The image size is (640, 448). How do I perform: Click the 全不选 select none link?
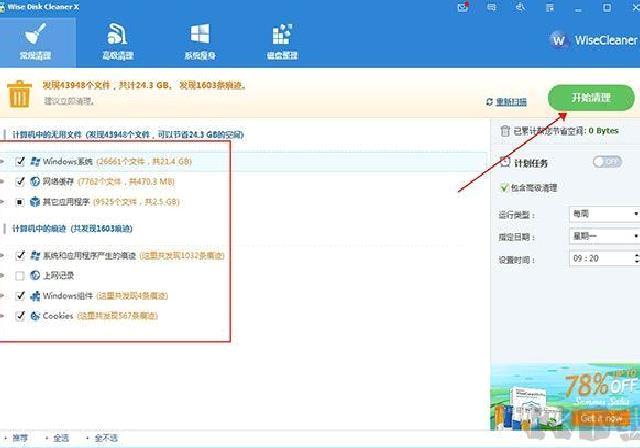coord(106,438)
